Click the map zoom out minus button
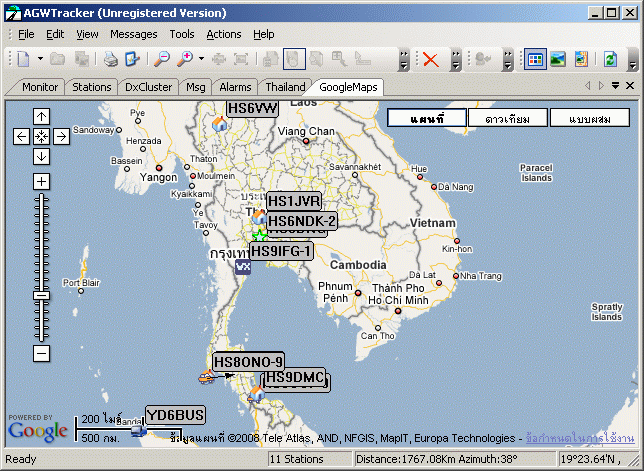644x471 pixels. [41, 354]
